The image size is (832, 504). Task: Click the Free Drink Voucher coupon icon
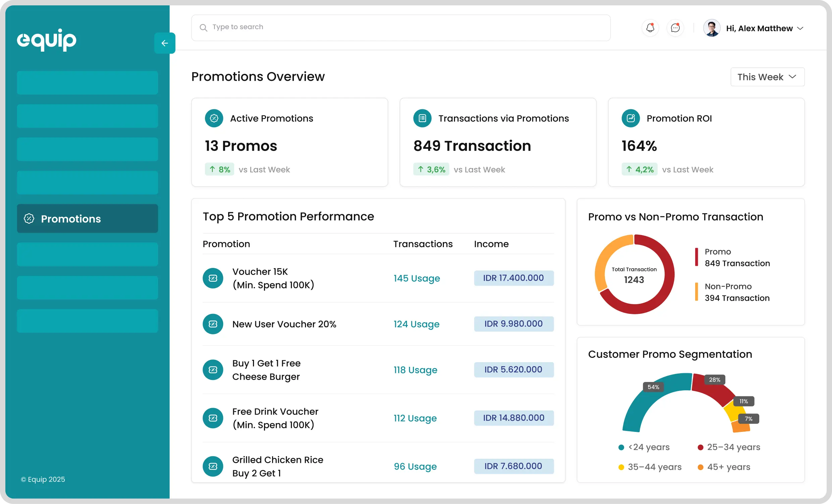[213, 418]
